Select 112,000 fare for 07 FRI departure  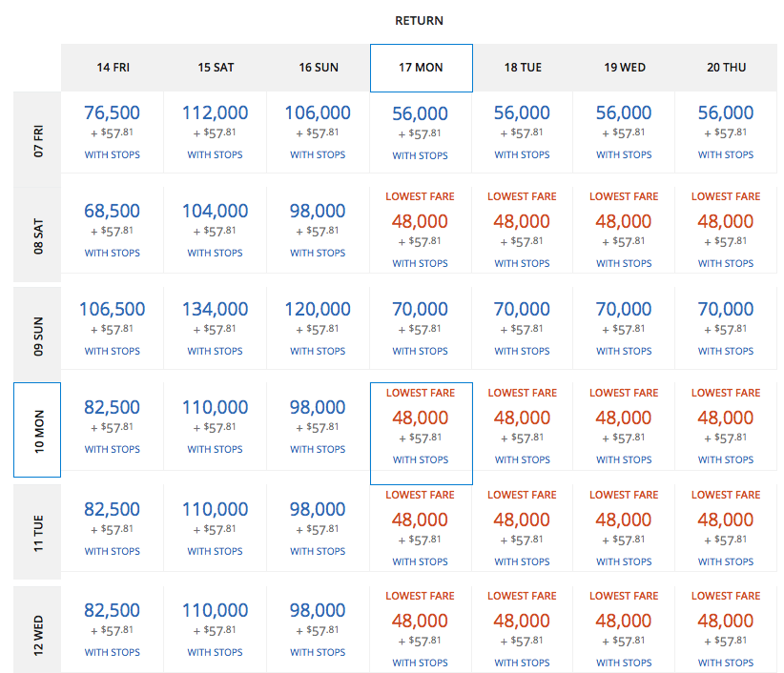(x=215, y=113)
